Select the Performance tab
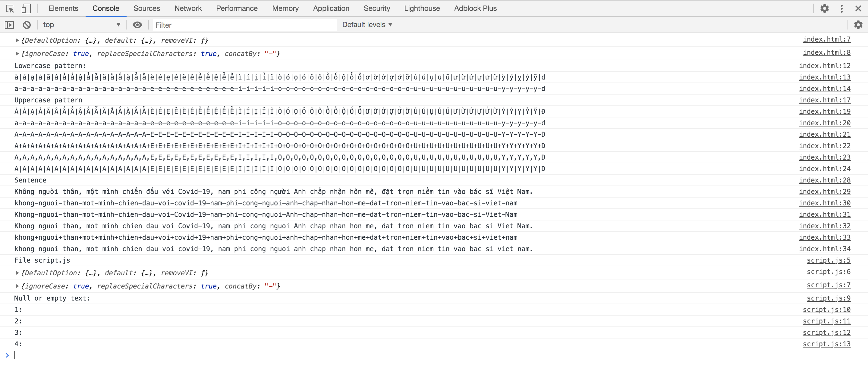This screenshot has height=368, width=868. (236, 8)
